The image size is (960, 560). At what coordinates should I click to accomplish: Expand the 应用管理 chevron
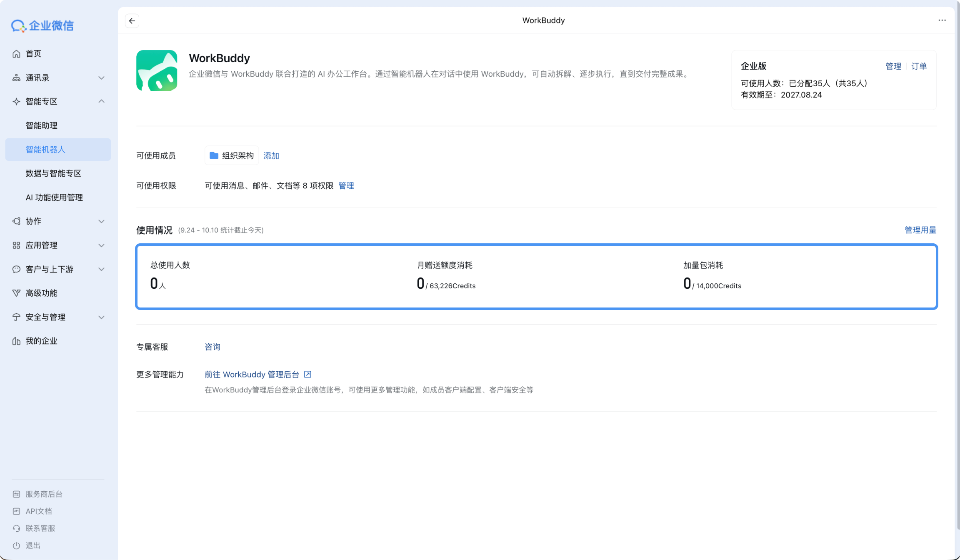[101, 245]
